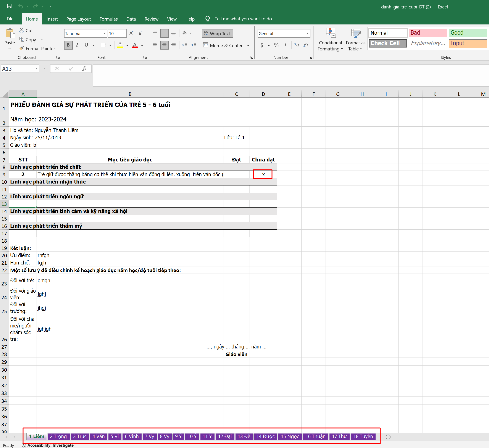
Task: Toggle Bold formatting button
Action: 68,45
